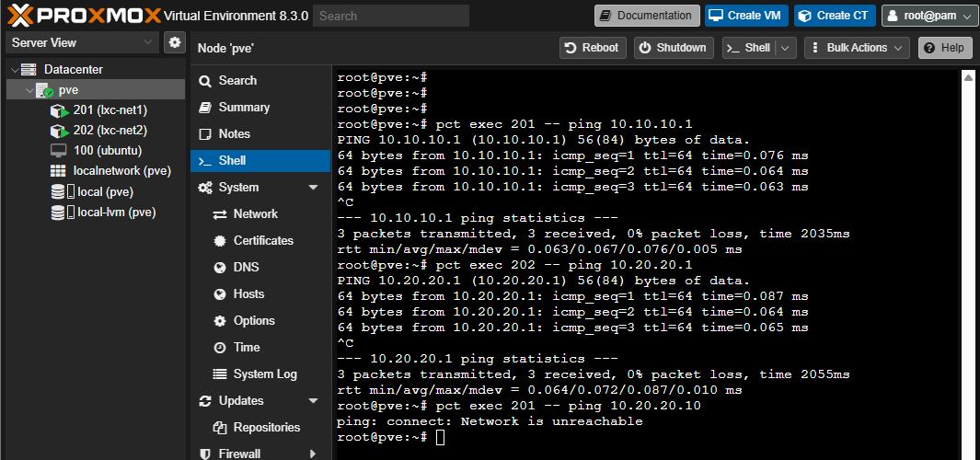Click the database icon of local-lvm
The height and width of the screenshot is (460, 980).
coord(57,212)
